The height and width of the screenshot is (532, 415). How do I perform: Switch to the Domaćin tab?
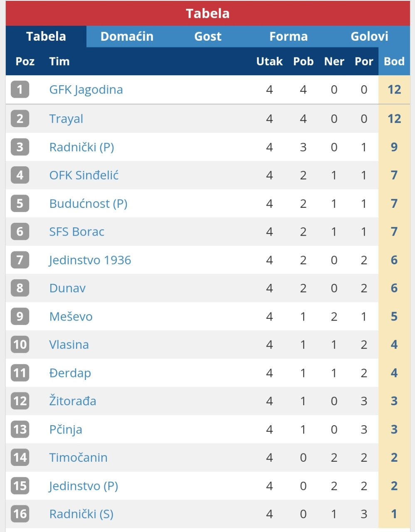127,37
